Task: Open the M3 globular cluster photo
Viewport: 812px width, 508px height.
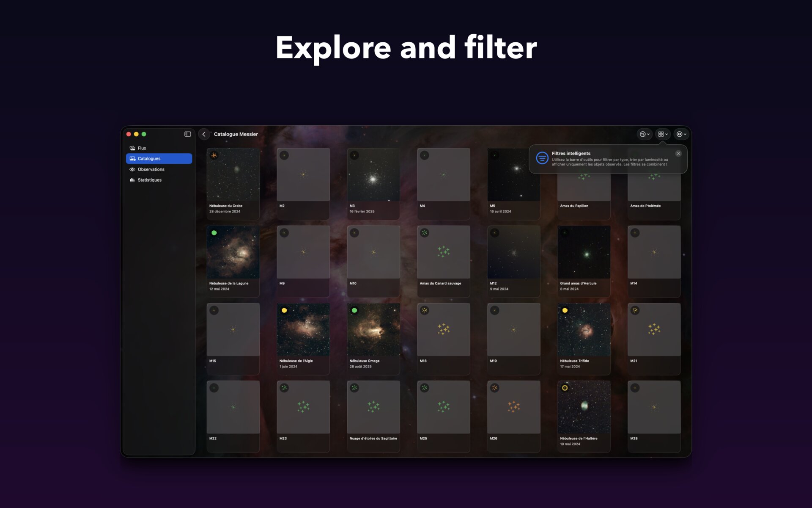Action: tap(373, 174)
